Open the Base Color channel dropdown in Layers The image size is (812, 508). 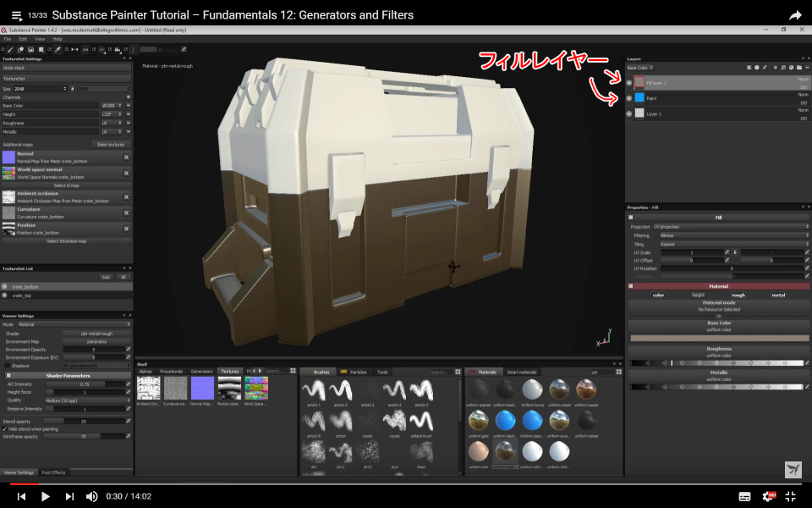click(x=640, y=68)
